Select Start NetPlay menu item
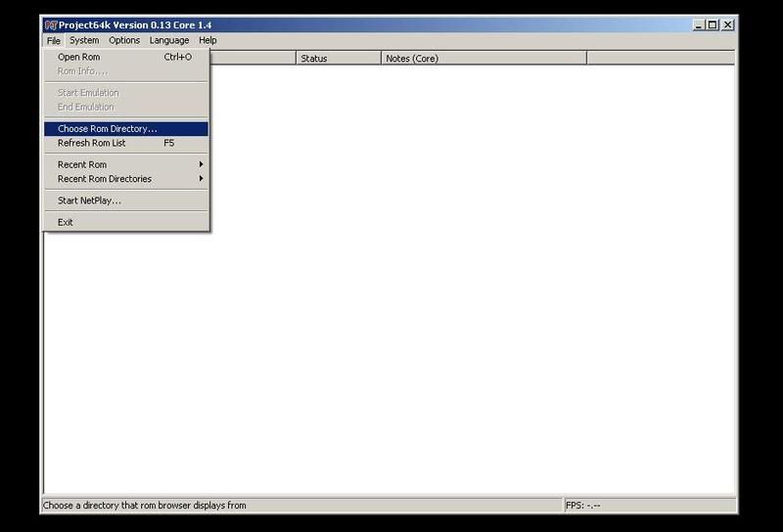 tap(126, 200)
